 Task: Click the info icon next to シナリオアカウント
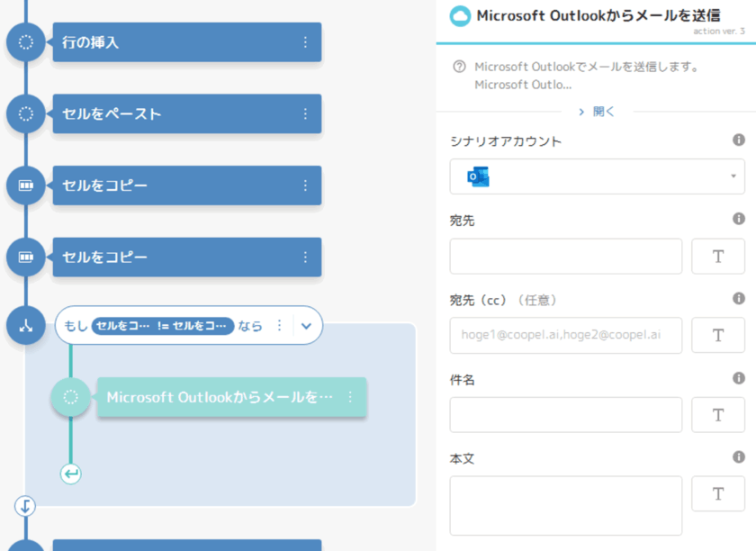pos(739,140)
